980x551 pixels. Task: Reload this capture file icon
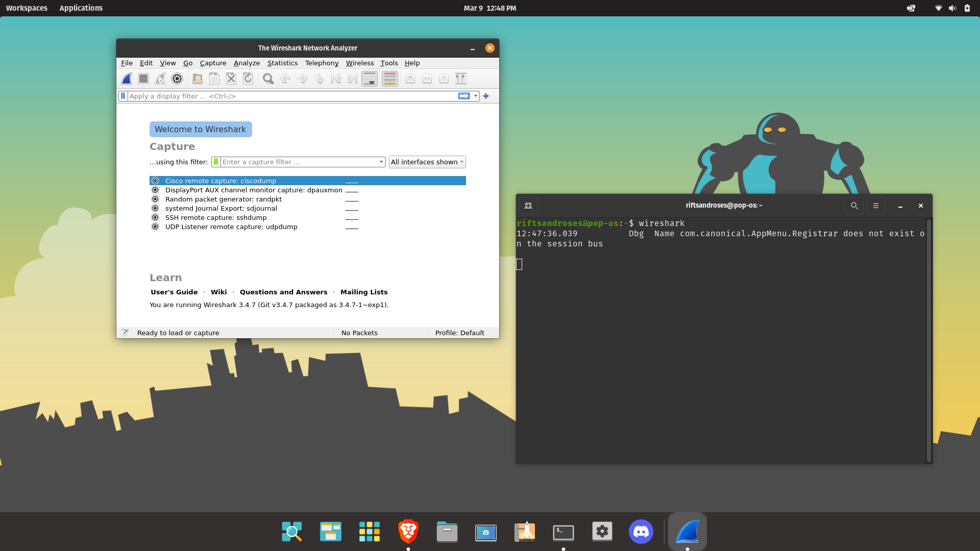(x=248, y=79)
